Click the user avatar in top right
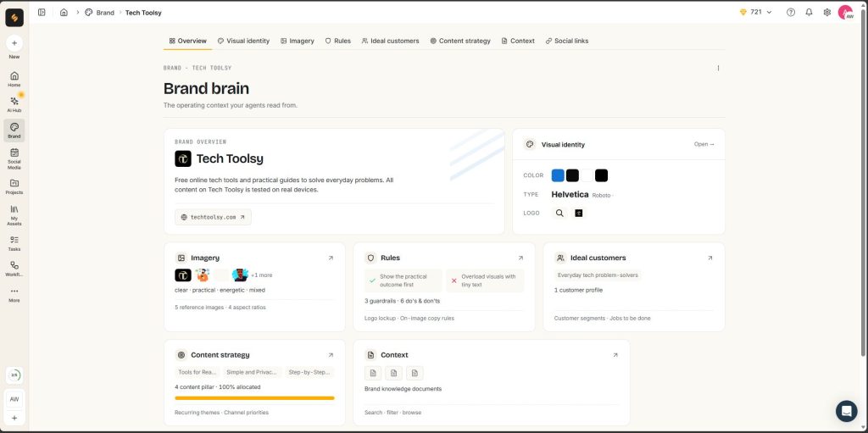Image resolution: width=868 pixels, height=433 pixels. coord(845,12)
